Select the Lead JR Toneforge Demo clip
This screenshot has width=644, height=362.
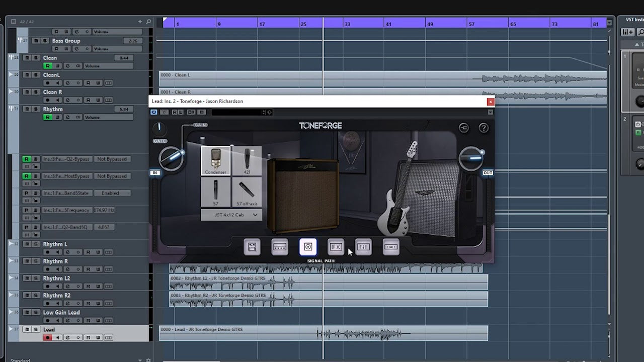point(324,333)
